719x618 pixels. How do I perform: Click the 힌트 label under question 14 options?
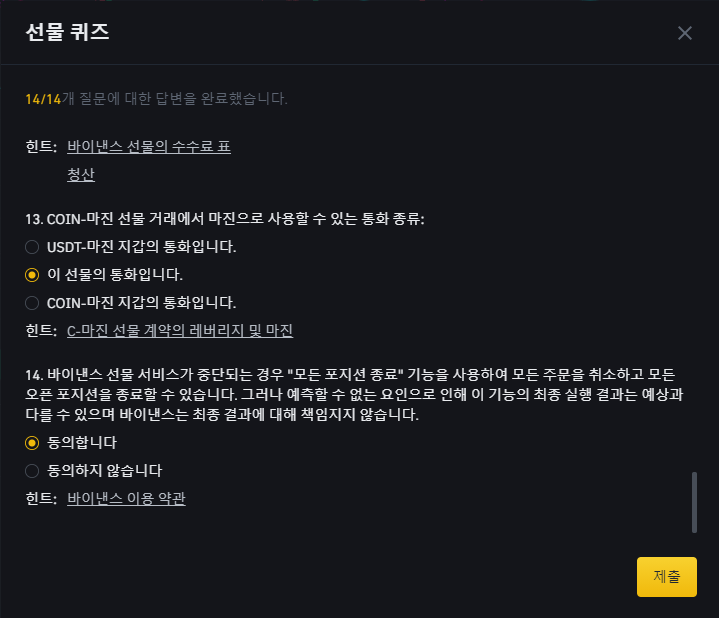[41, 498]
